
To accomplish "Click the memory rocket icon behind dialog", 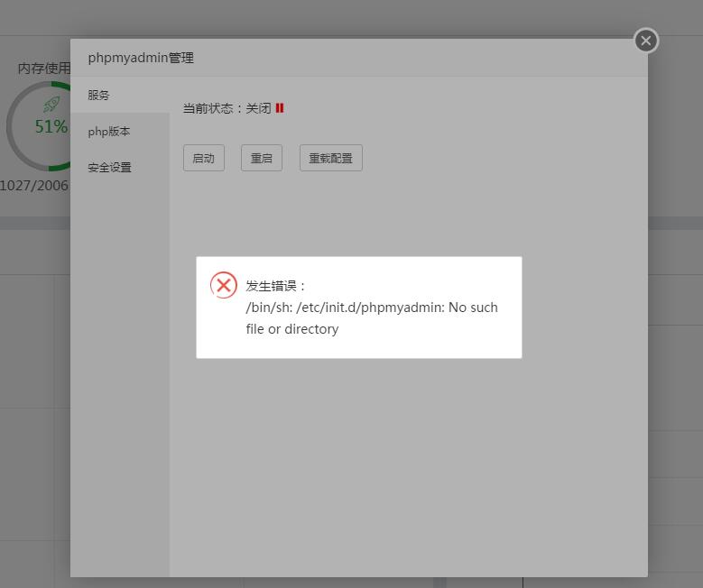I will (x=51, y=105).
